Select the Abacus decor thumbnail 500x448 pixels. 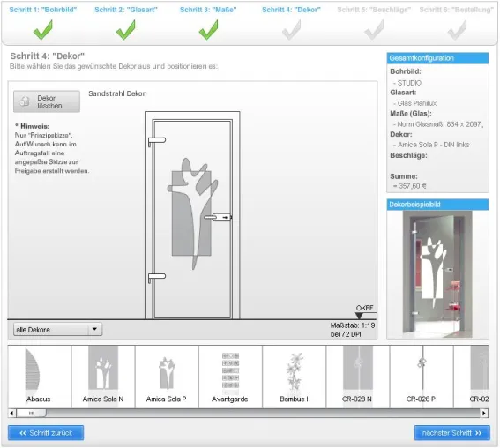39,377
